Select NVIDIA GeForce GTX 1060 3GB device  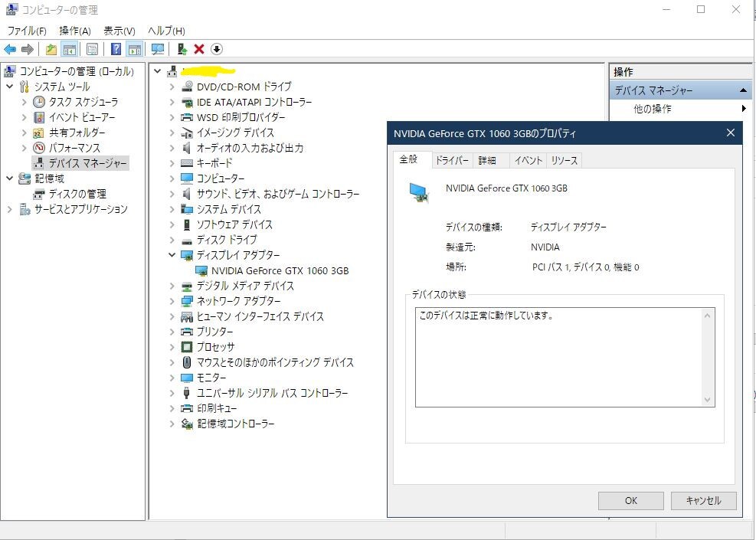coord(280,270)
